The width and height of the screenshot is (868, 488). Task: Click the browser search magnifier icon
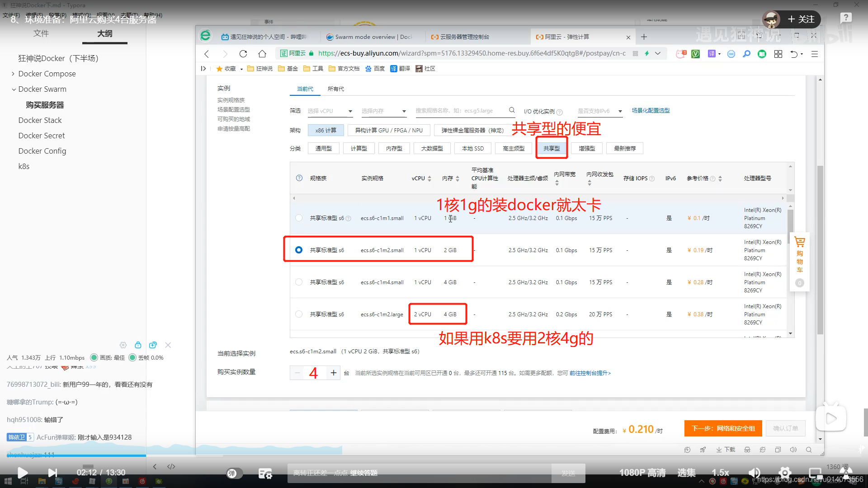[746, 54]
